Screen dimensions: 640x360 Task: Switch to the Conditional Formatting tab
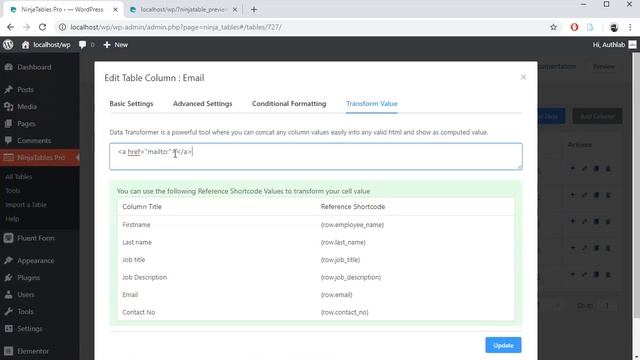[x=289, y=104]
